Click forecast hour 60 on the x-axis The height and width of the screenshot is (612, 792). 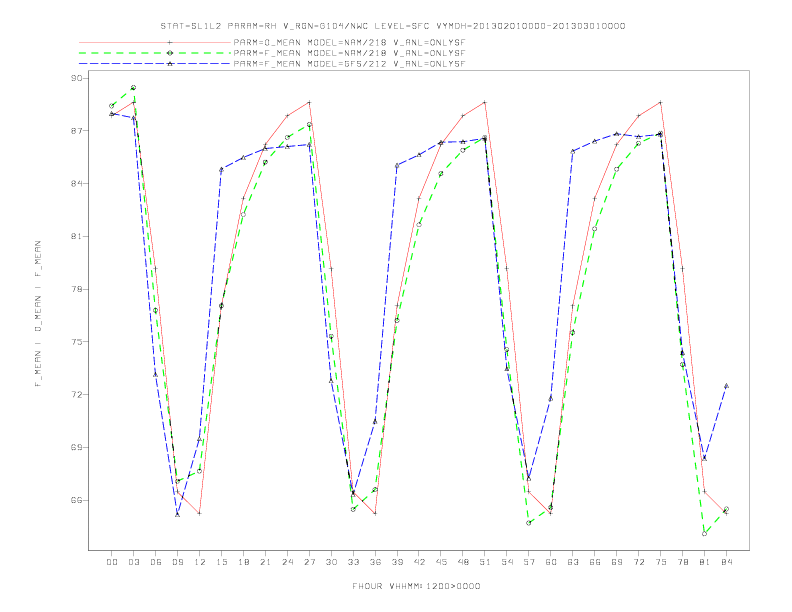(551, 562)
